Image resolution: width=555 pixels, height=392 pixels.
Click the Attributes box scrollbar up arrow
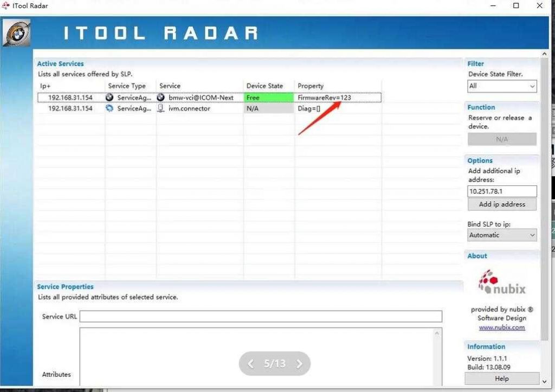point(437,333)
